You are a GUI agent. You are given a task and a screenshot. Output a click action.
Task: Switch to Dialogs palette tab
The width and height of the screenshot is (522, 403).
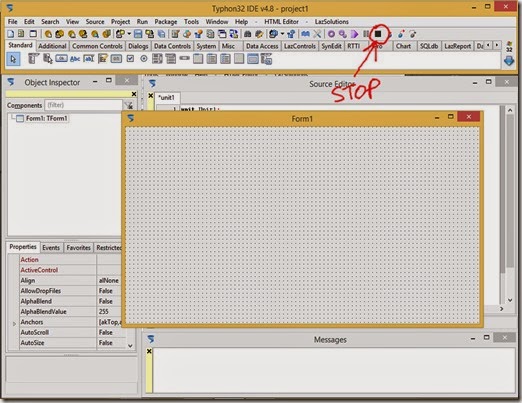[x=138, y=46]
